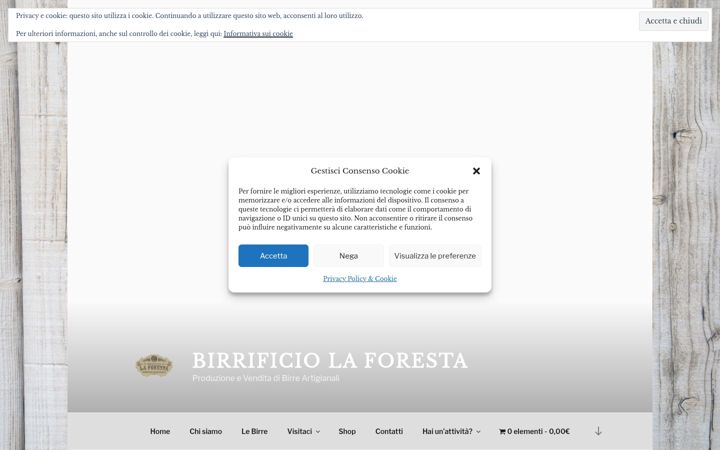Expand the Visitaci submenu chevron

(318, 432)
